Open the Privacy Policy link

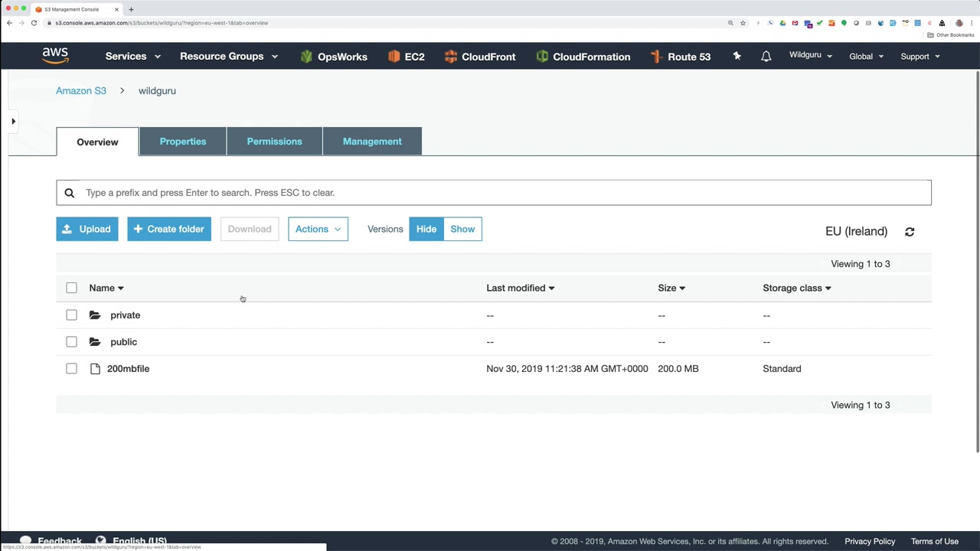870,541
